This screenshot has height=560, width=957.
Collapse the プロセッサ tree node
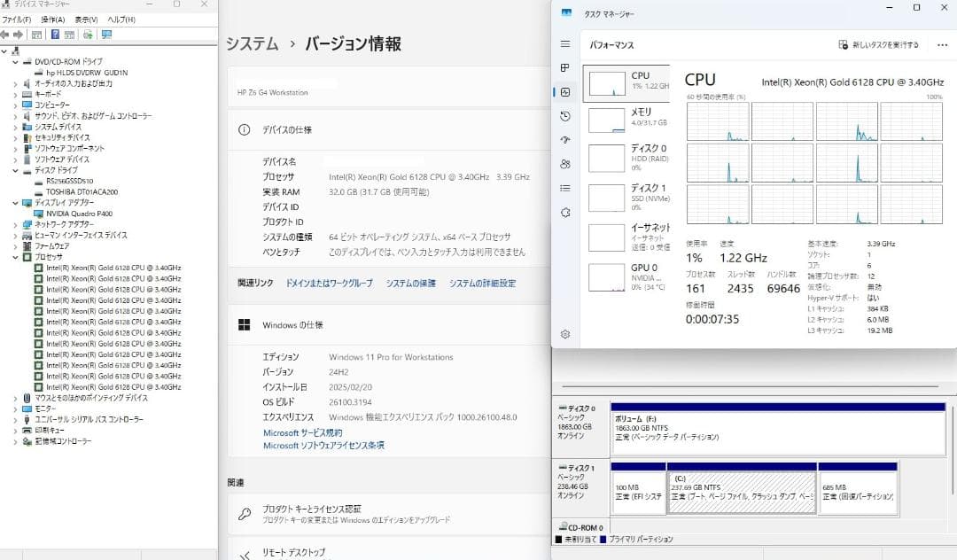(16, 257)
